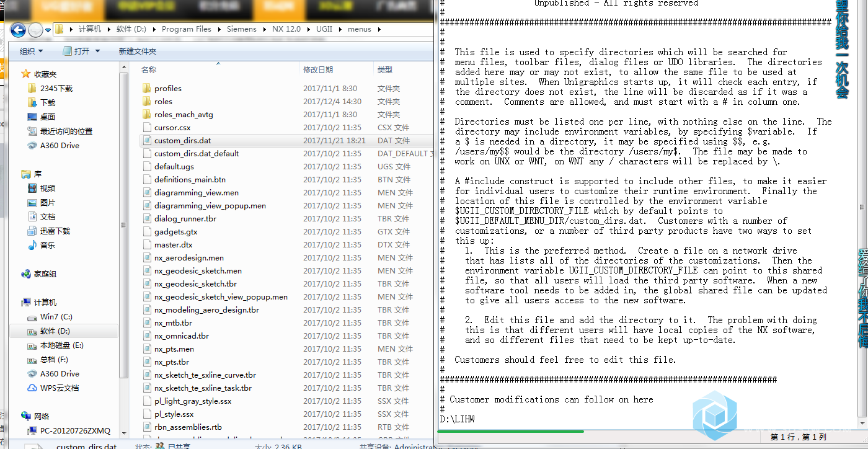This screenshot has height=449, width=868.
Task: Select the roles folder icon
Action: coord(146,102)
